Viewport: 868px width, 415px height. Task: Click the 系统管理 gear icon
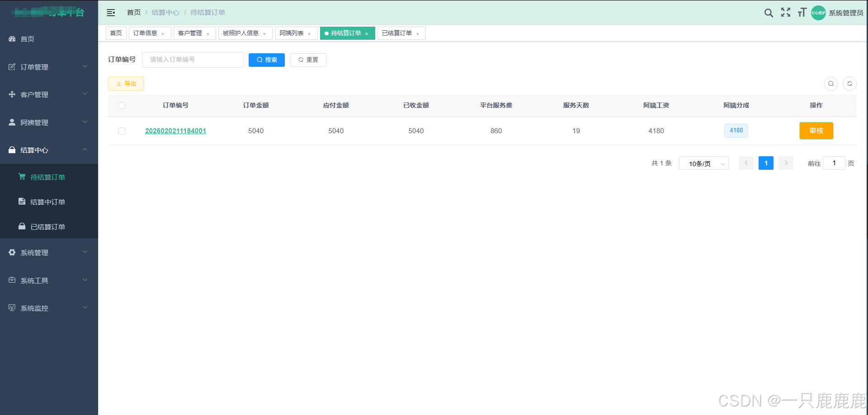click(x=12, y=252)
